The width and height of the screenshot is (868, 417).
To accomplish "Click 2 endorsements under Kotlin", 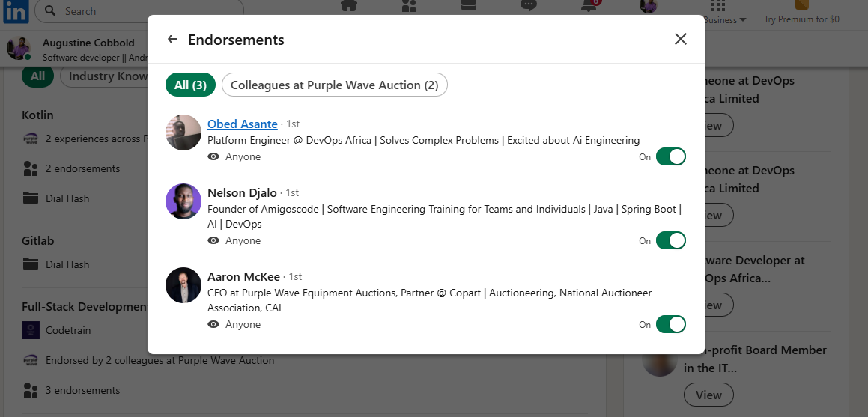I will coord(82,168).
